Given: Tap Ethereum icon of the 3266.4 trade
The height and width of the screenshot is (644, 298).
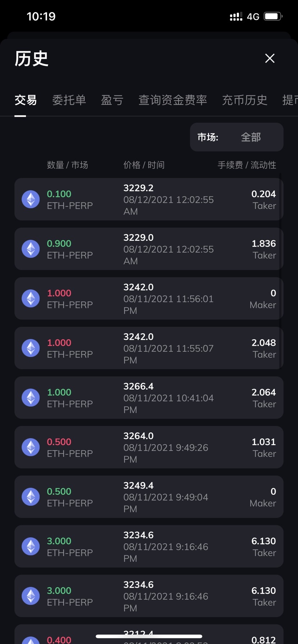Looking at the screenshot, I should click(x=31, y=398).
